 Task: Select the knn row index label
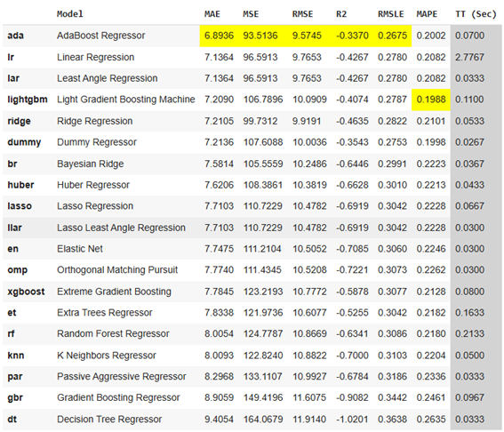click(x=16, y=356)
